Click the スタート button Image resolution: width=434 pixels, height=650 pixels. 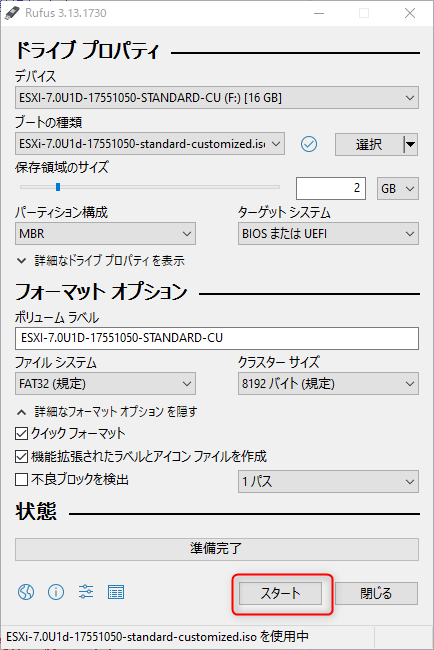[281, 593]
